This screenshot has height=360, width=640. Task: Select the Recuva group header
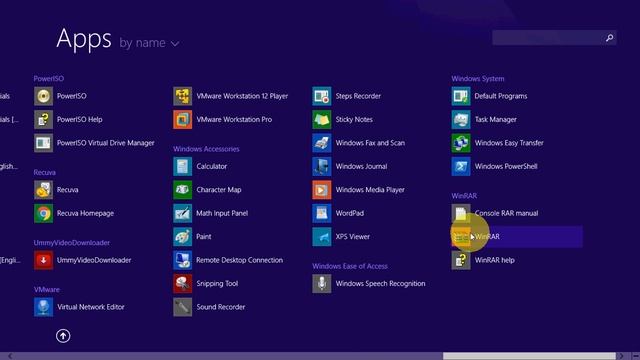[44, 172]
